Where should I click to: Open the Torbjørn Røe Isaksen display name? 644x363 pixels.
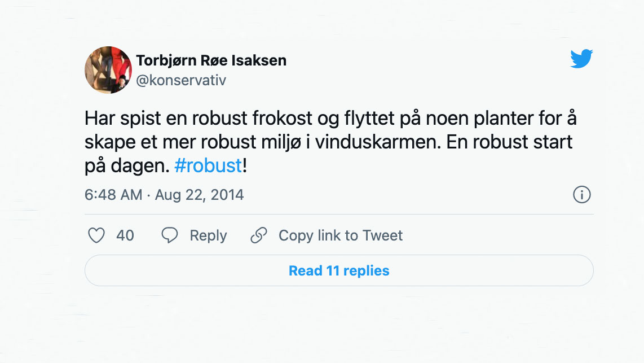pyautogui.click(x=211, y=60)
